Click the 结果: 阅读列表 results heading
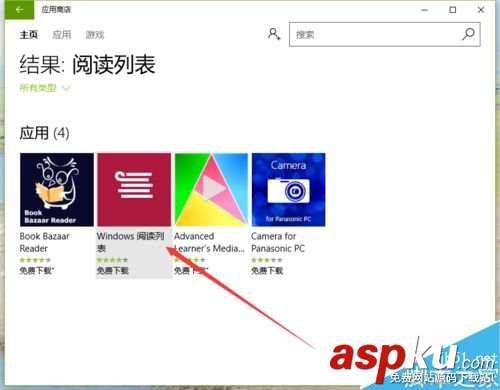The width and height of the screenshot is (500, 390). coord(87,65)
